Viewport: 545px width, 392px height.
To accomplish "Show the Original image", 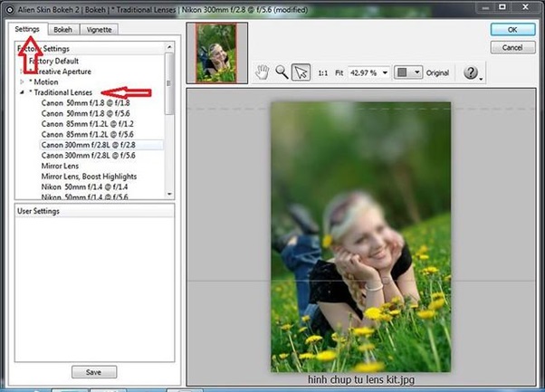I will click(x=437, y=73).
